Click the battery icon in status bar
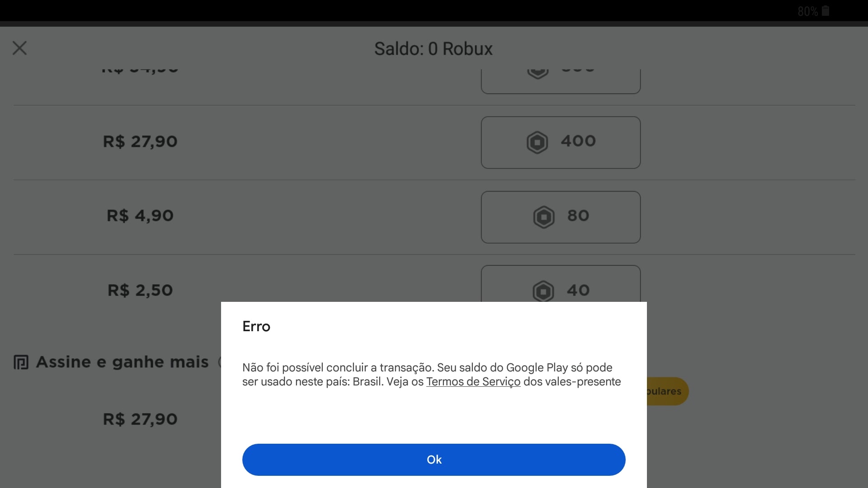 (826, 11)
